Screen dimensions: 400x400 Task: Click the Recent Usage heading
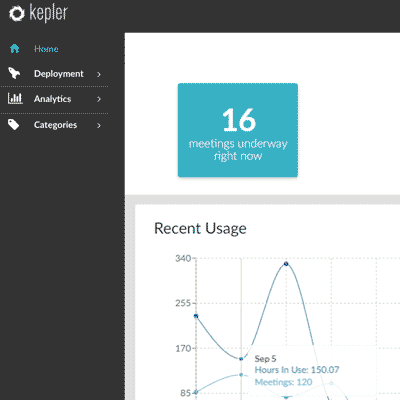(x=200, y=229)
